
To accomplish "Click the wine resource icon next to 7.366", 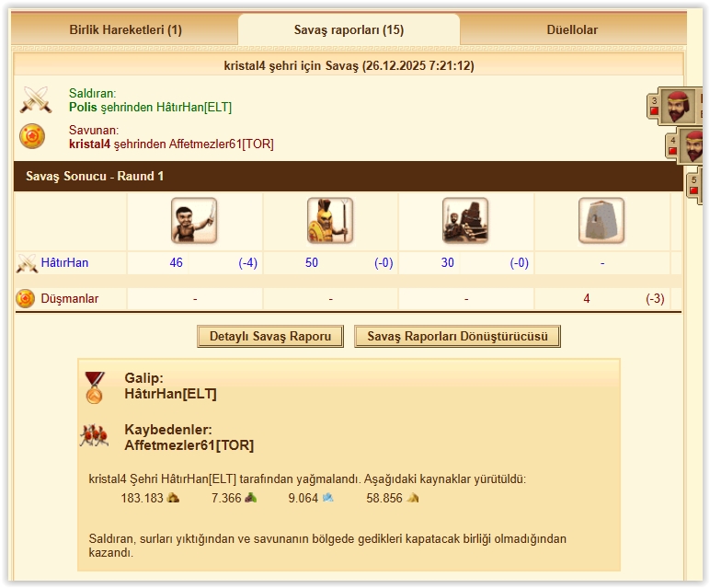I will 251,498.
